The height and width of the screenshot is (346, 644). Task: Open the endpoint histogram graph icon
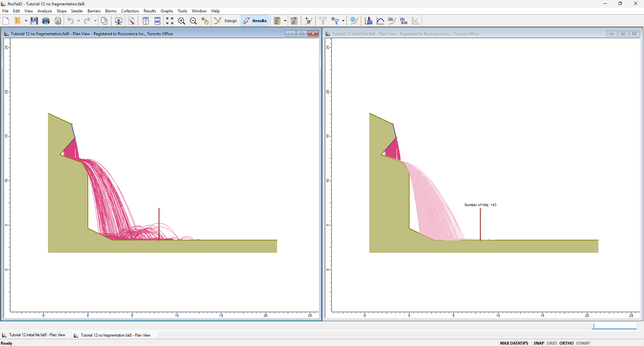(369, 21)
